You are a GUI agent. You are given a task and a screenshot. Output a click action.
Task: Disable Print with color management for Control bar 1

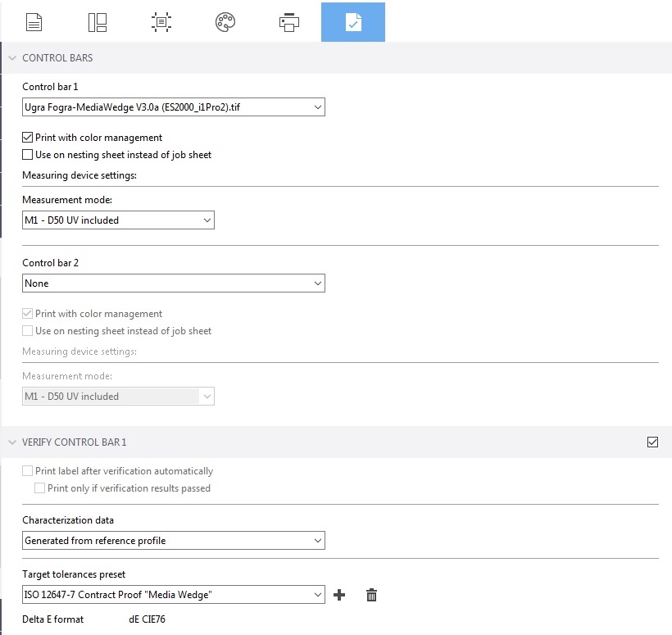coord(27,138)
